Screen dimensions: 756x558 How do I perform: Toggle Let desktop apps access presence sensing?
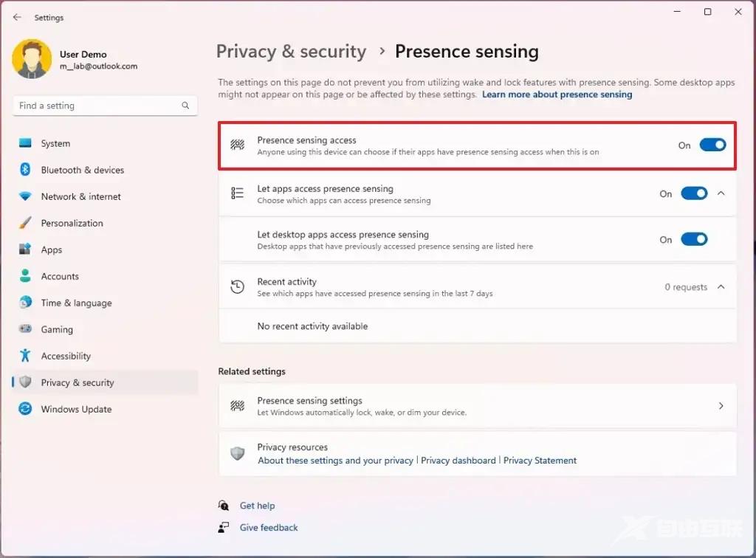(693, 239)
